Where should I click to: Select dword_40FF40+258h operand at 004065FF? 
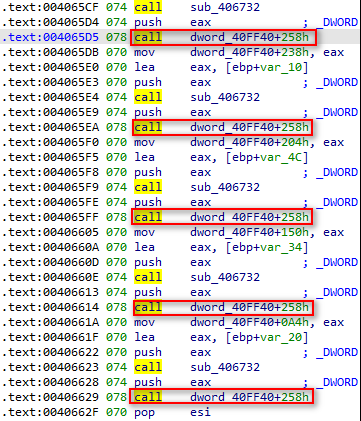click(249, 217)
